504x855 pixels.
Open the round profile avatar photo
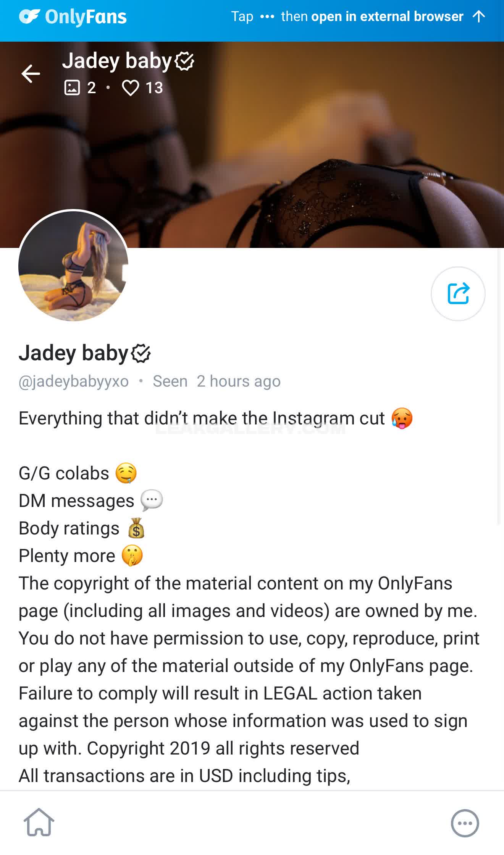(73, 266)
